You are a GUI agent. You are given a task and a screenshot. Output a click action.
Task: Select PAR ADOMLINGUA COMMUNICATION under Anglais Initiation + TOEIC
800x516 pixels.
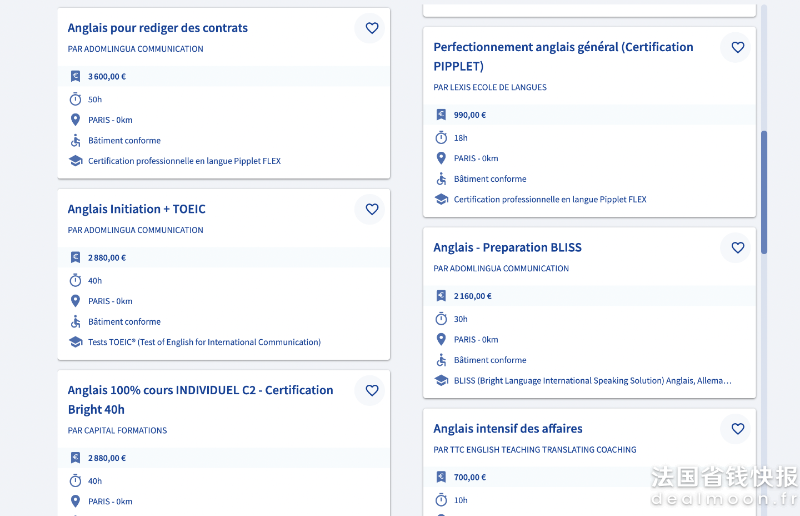[136, 230]
